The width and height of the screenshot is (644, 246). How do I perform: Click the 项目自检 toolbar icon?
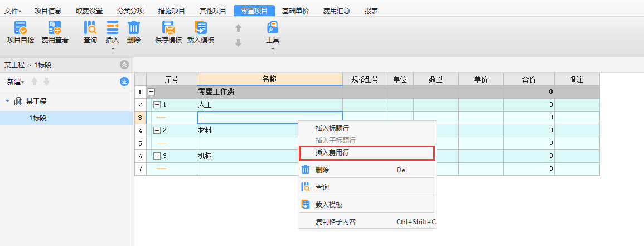[x=20, y=28]
